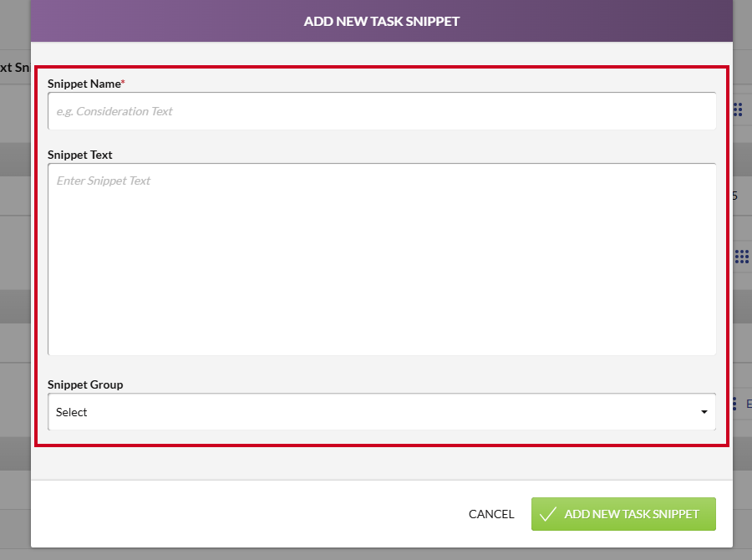
Task: Click the Snippet Text label
Action: pos(79,155)
